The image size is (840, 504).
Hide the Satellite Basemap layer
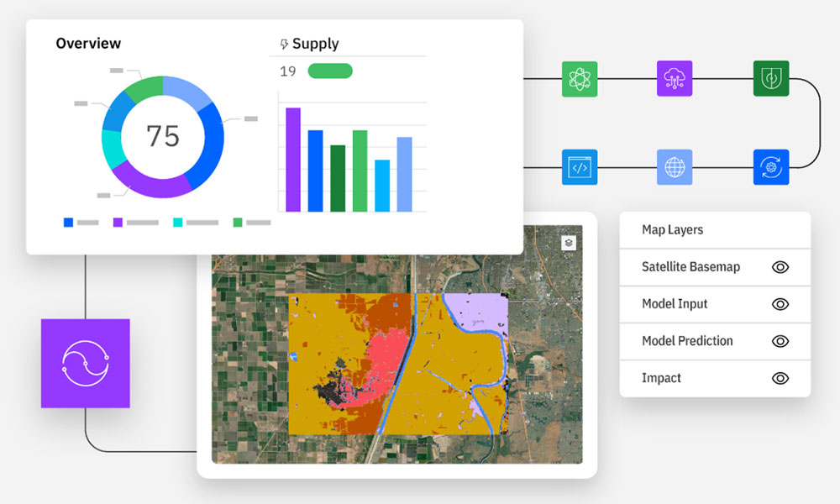click(780, 267)
